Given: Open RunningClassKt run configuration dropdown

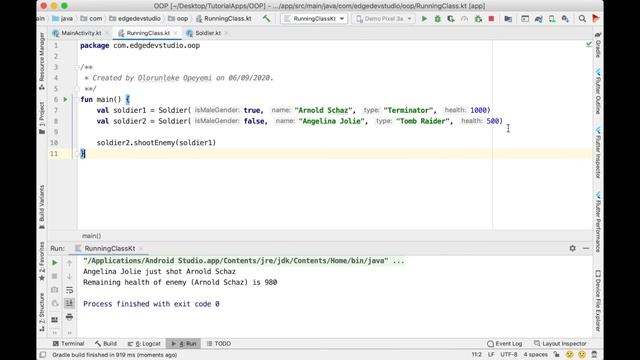Looking at the screenshot, I should tap(314, 19).
